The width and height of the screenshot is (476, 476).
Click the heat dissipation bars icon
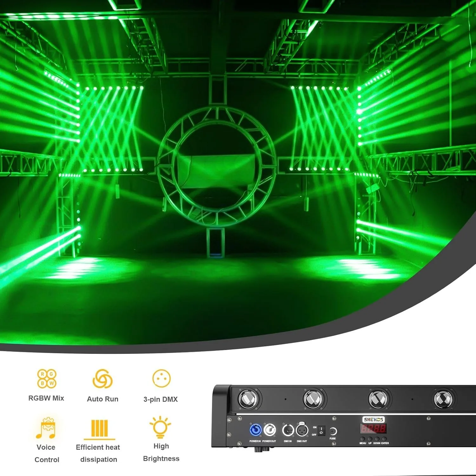pyautogui.click(x=99, y=429)
